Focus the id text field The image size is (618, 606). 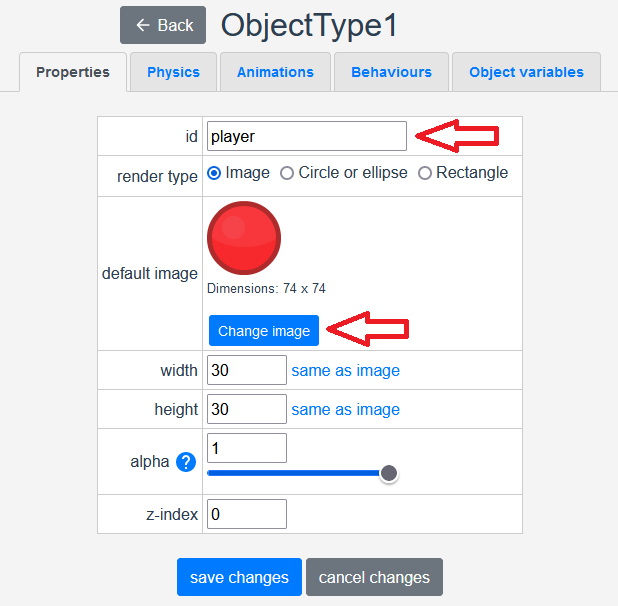pyautogui.click(x=306, y=136)
